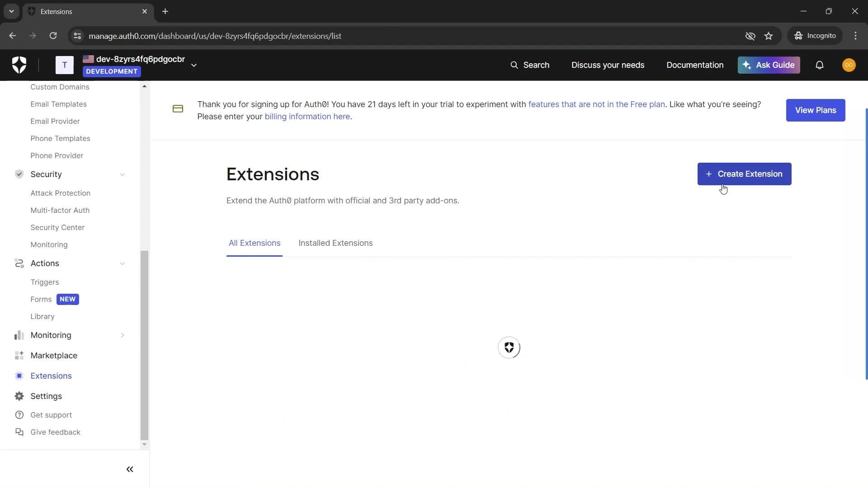Open Monitoring under Security
The image size is (868, 488).
[x=49, y=245]
